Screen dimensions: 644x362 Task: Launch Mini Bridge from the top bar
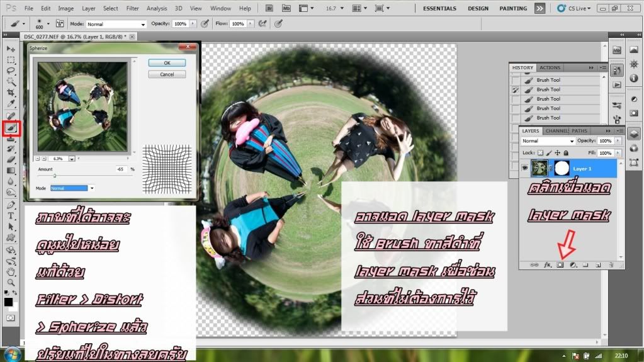click(286, 8)
